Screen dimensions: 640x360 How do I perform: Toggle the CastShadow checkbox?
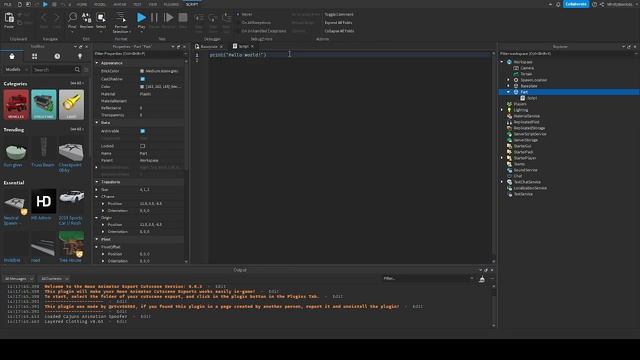pyautogui.click(x=142, y=79)
